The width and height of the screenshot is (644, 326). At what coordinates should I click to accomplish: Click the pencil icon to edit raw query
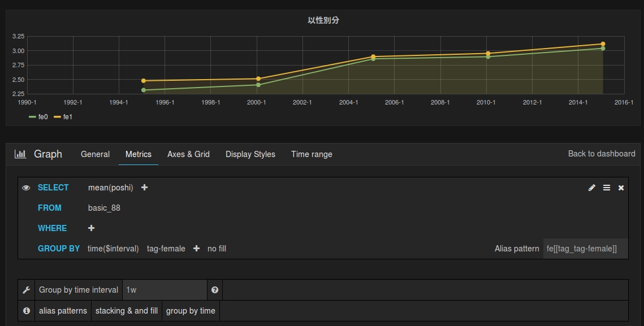592,188
